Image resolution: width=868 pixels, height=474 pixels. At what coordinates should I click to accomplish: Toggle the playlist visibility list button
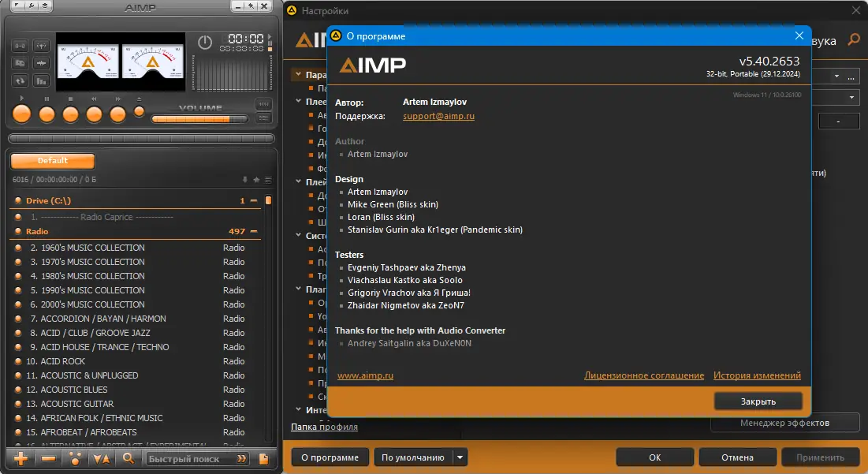click(263, 118)
